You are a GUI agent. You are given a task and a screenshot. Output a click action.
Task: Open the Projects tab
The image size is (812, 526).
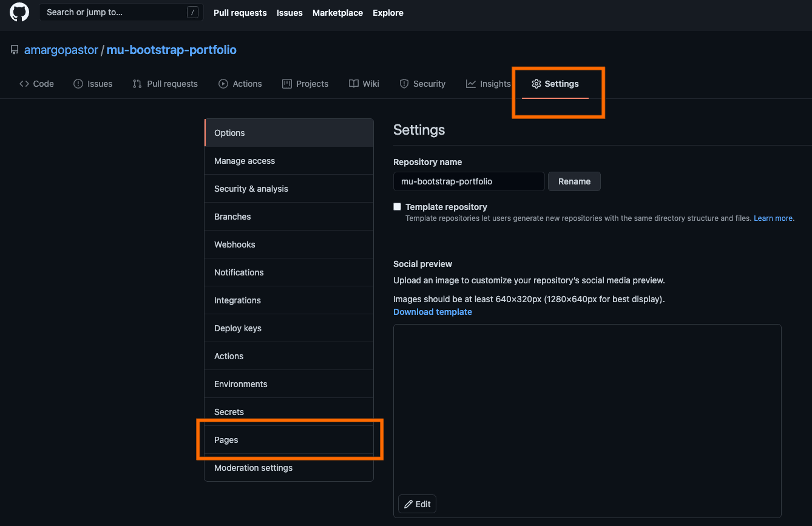pos(305,84)
